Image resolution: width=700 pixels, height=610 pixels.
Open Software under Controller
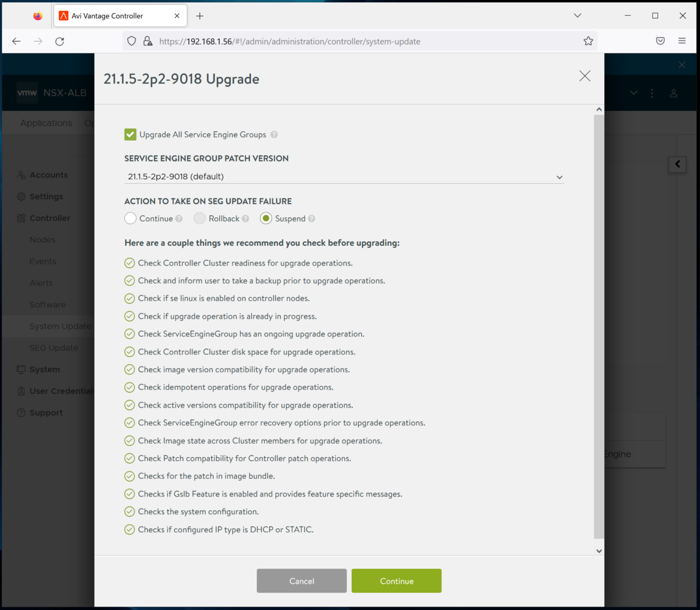[47, 305]
